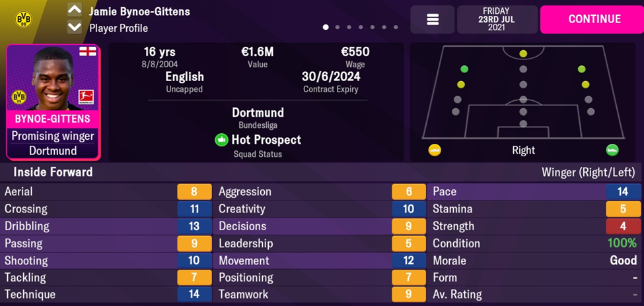Select the green right winger position dot
The height and width of the screenshot is (306, 644).
tap(581, 69)
